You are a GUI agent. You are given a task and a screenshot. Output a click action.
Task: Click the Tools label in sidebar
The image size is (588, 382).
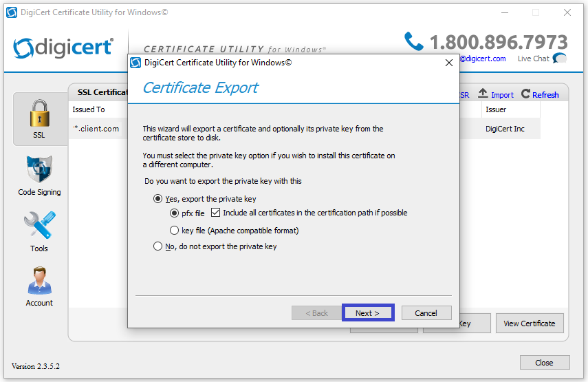[x=39, y=248]
